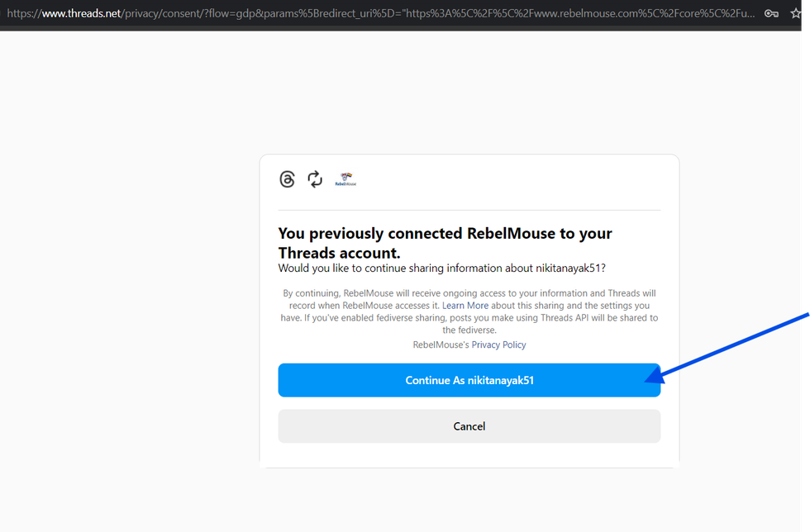
Task: Open RebelMouse's Privacy Policy link
Action: [498, 344]
